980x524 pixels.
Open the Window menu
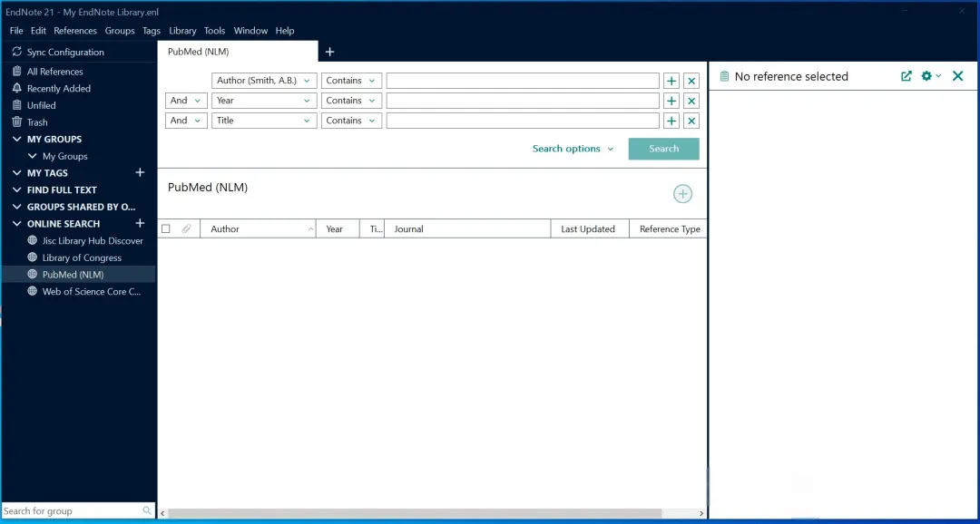250,31
